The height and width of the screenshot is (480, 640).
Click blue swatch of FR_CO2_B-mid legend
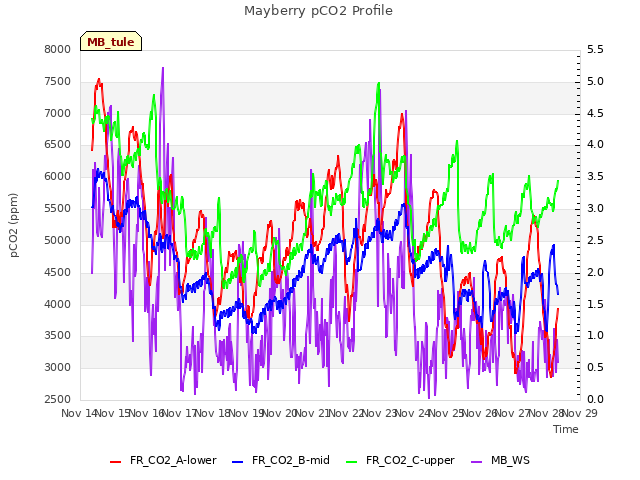[x=238, y=462]
